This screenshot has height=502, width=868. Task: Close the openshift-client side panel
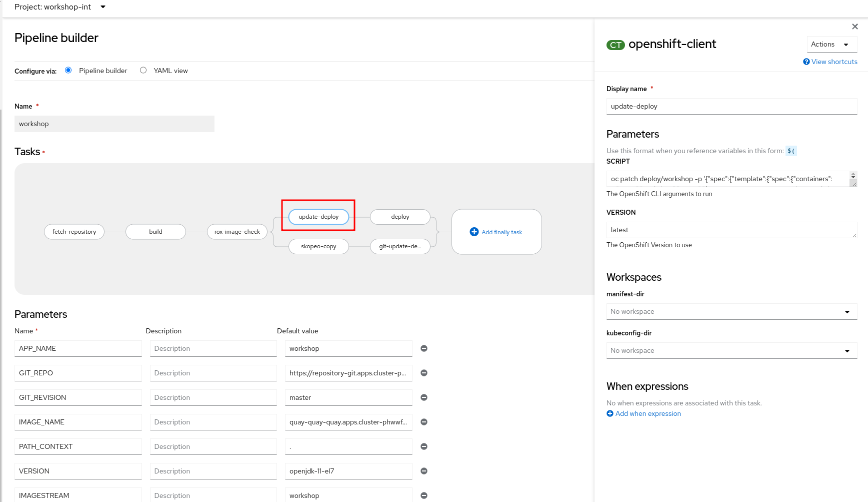[855, 27]
